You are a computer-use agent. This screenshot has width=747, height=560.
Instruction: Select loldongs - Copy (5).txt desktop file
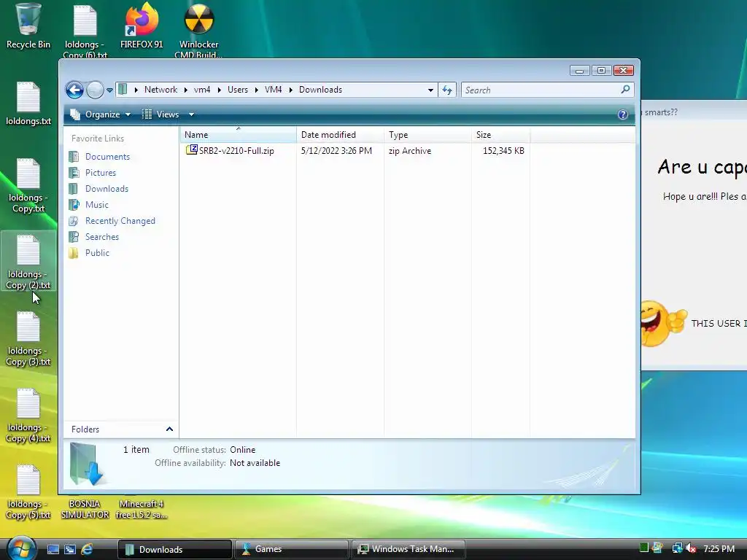tap(28, 492)
